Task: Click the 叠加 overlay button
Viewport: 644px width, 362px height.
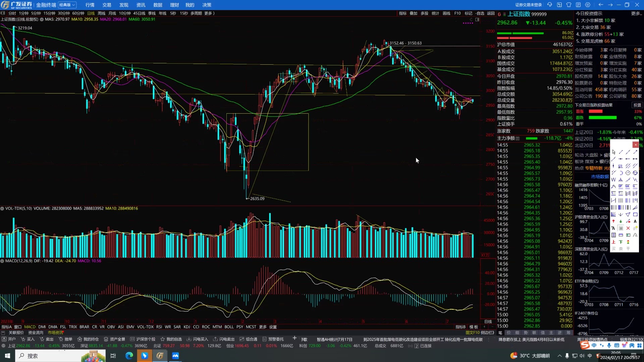Action: (x=414, y=13)
